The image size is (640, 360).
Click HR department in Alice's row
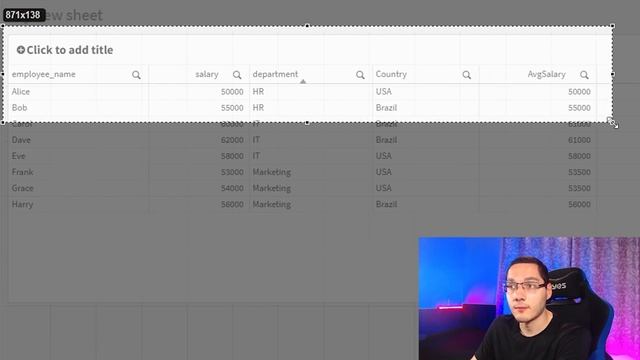tap(258, 91)
